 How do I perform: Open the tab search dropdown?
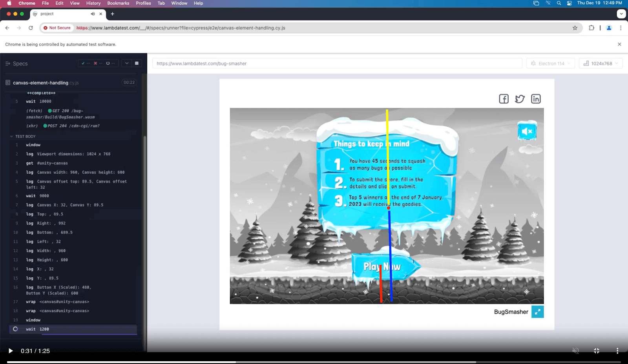click(x=621, y=14)
